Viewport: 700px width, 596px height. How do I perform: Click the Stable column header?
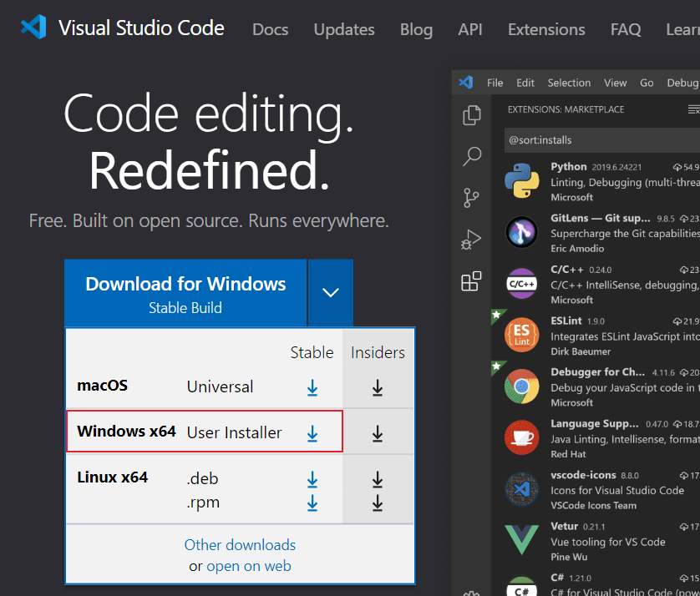point(312,352)
